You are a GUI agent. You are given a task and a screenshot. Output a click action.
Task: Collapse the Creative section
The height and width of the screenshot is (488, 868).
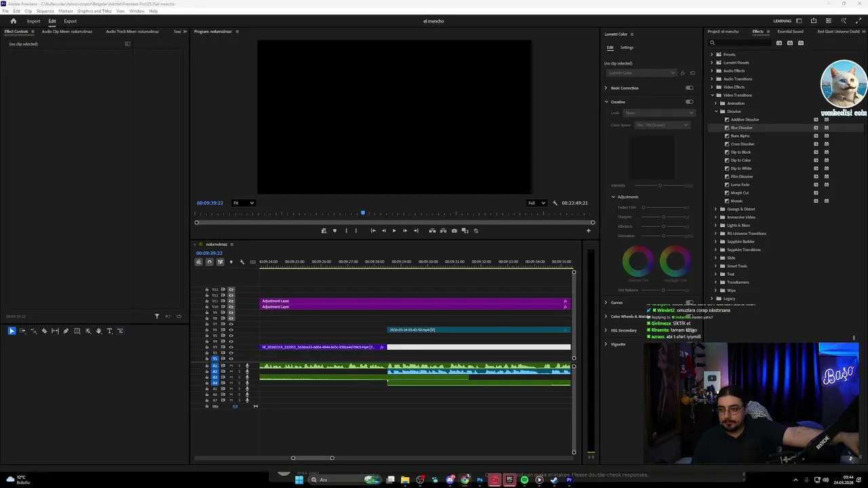606,102
